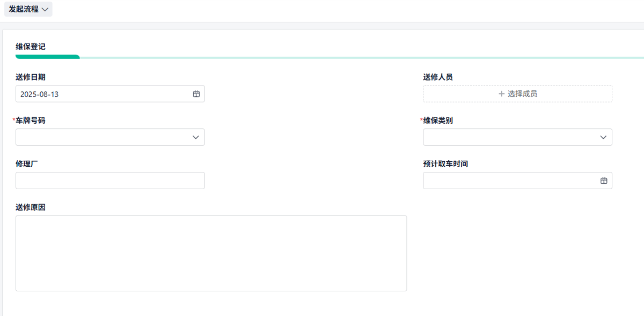Click the date picker icon showing 2025-08-13
644x316 pixels.
pyautogui.click(x=197, y=94)
